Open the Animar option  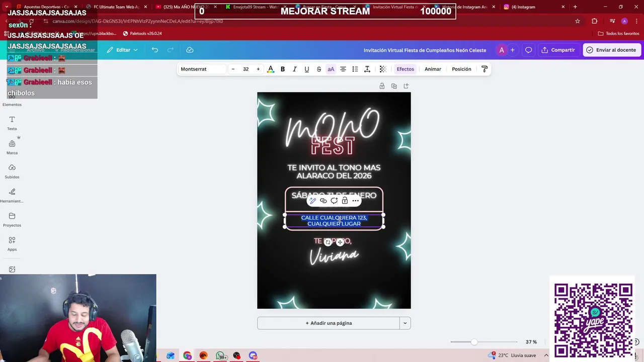coord(433,69)
